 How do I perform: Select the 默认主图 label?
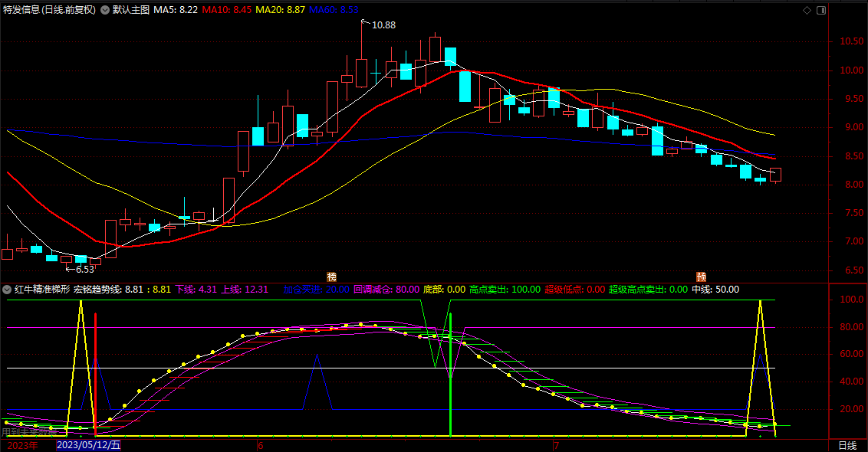pyautogui.click(x=130, y=10)
